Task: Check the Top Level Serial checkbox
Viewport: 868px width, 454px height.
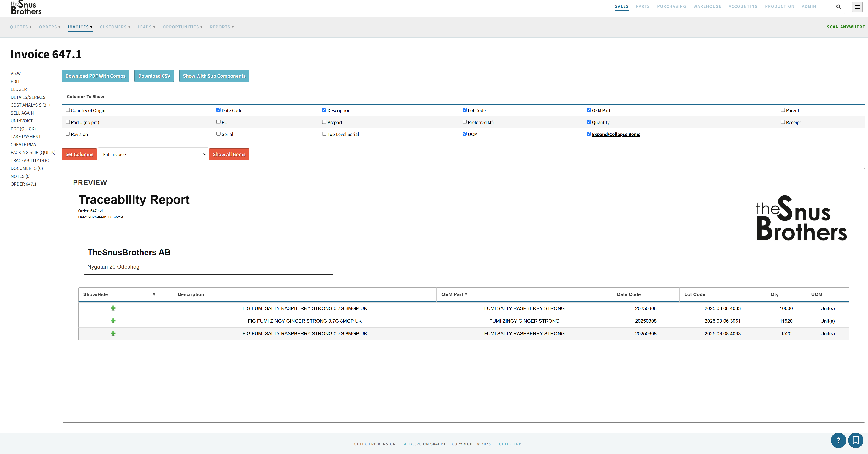Action: coord(324,134)
